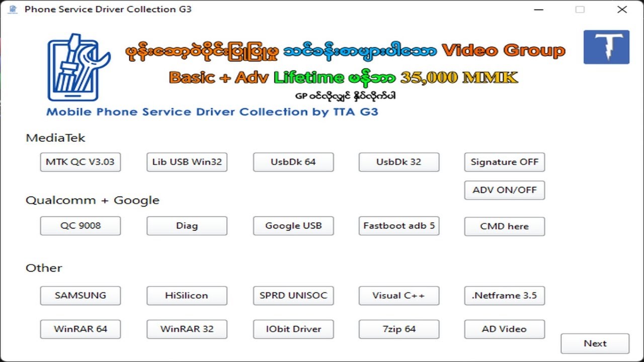The width and height of the screenshot is (644, 362).
Task: Open IObit Driver installer
Action: point(293,329)
